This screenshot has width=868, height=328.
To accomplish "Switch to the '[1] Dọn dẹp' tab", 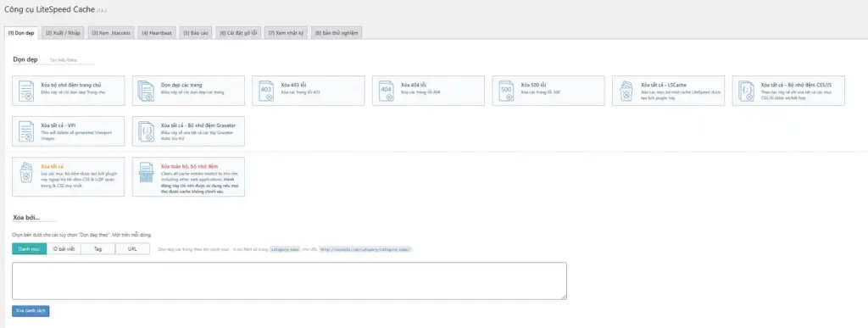I will pyautogui.click(x=21, y=33).
